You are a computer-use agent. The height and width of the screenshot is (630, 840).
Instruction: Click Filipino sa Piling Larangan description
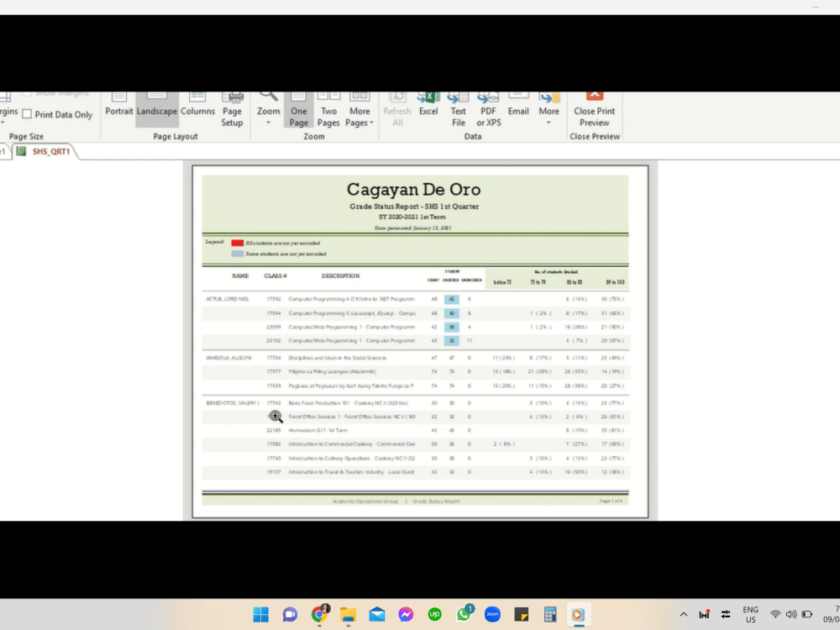(x=332, y=371)
